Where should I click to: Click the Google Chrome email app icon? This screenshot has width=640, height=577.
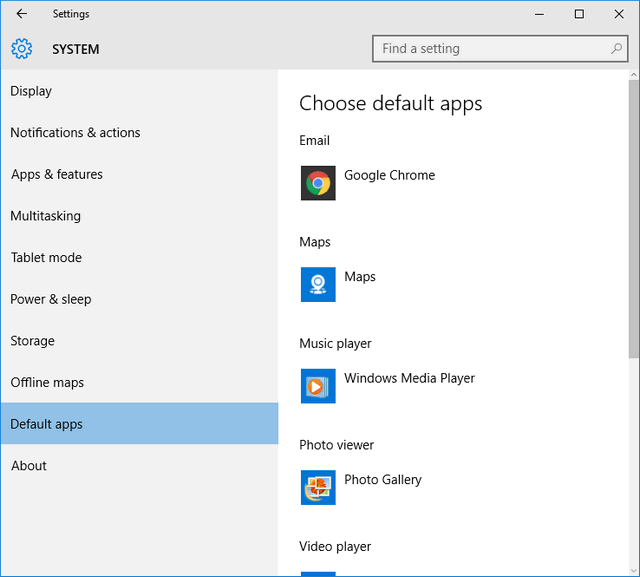tap(318, 183)
